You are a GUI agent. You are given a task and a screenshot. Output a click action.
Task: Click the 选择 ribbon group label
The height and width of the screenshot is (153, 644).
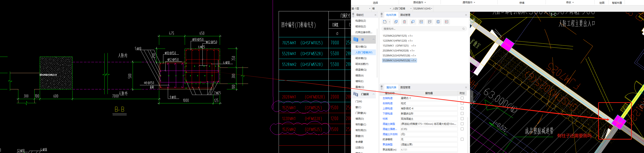(375, 3)
